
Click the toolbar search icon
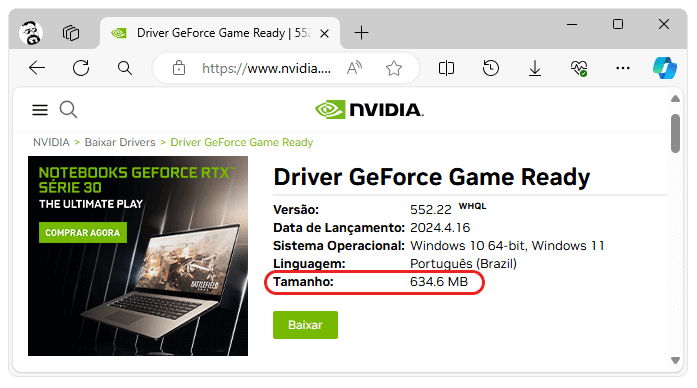tap(125, 68)
